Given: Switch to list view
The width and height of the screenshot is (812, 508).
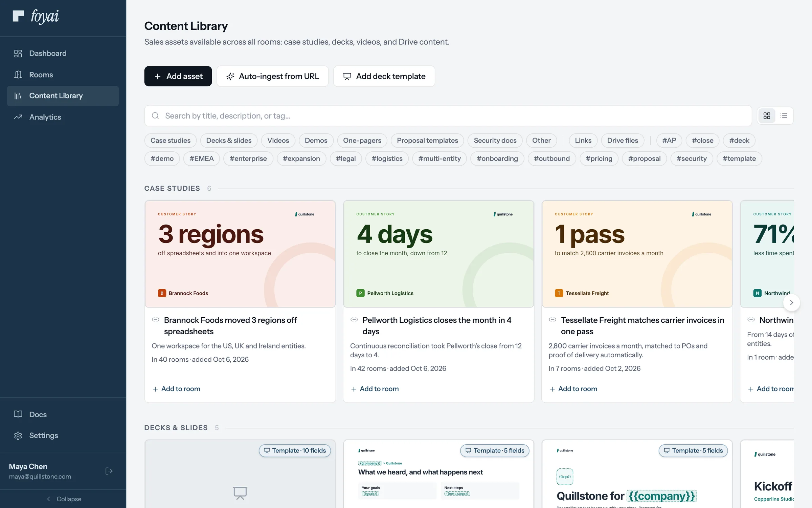Looking at the screenshot, I should (784, 116).
